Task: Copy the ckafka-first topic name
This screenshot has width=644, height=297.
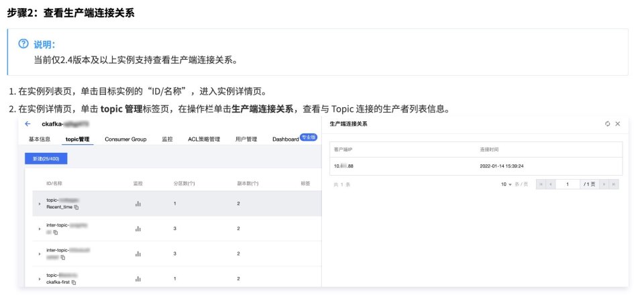Action: pos(74,282)
